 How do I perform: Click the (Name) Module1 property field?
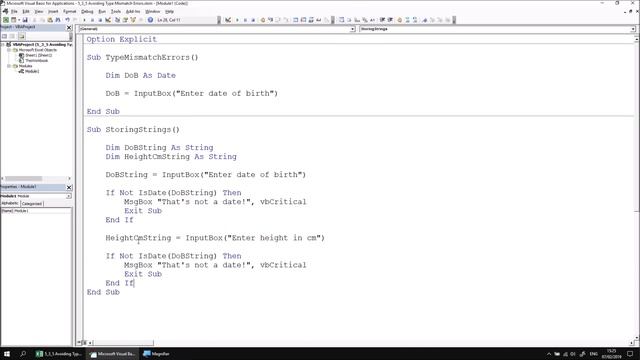coord(36,211)
